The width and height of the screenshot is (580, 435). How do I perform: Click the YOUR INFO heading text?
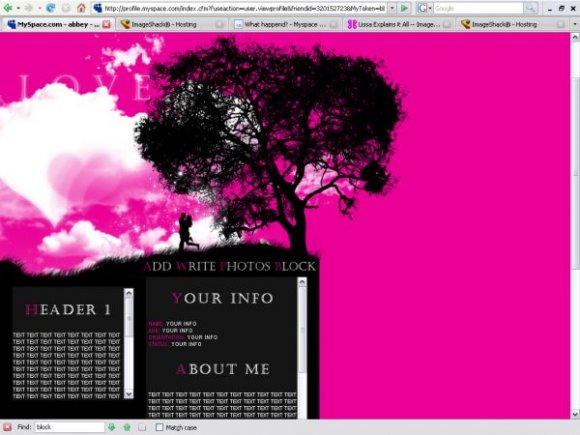222,298
